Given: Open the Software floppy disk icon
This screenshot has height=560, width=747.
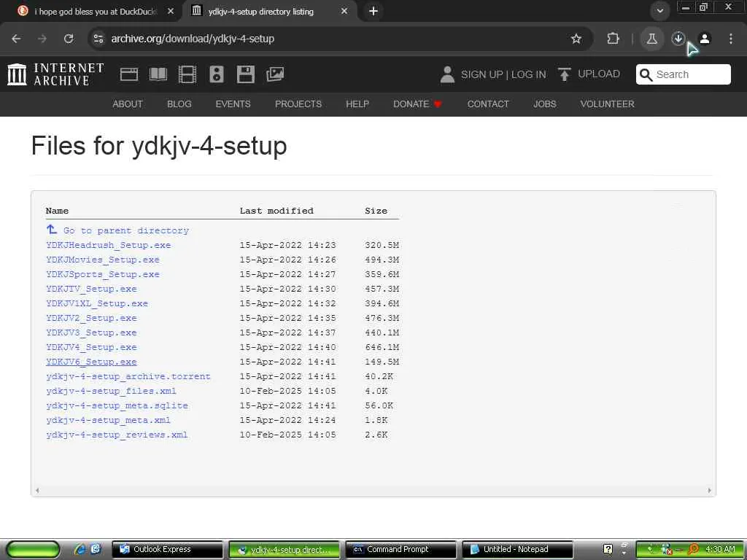Looking at the screenshot, I should [246, 74].
